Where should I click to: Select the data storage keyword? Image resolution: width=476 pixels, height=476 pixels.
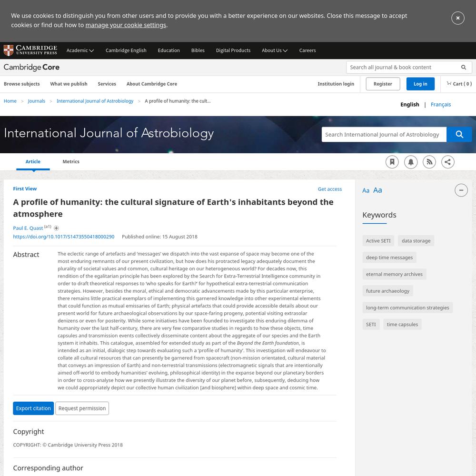coord(416,241)
